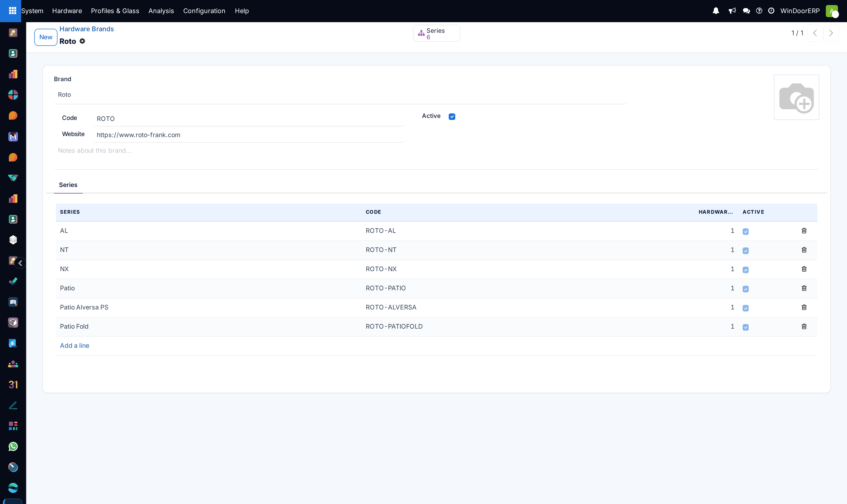Open the WhatsApp app in sidebar
Viewport: 847px width, 504px height.
[x=13, y=447]
